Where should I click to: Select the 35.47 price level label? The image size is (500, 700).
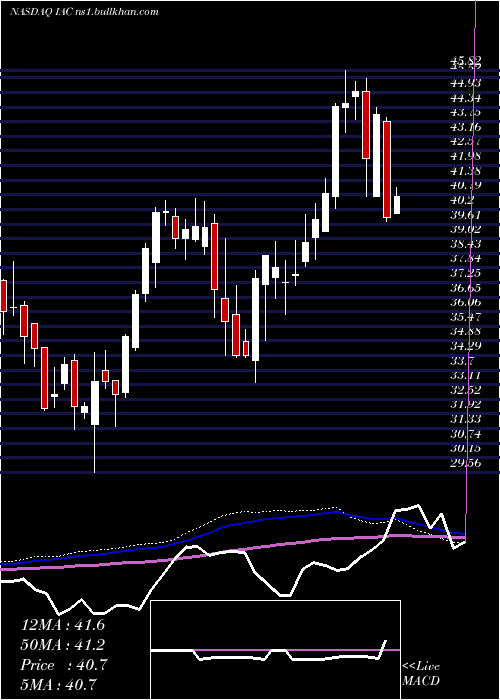pyautogui.click(x=465, y=317)
